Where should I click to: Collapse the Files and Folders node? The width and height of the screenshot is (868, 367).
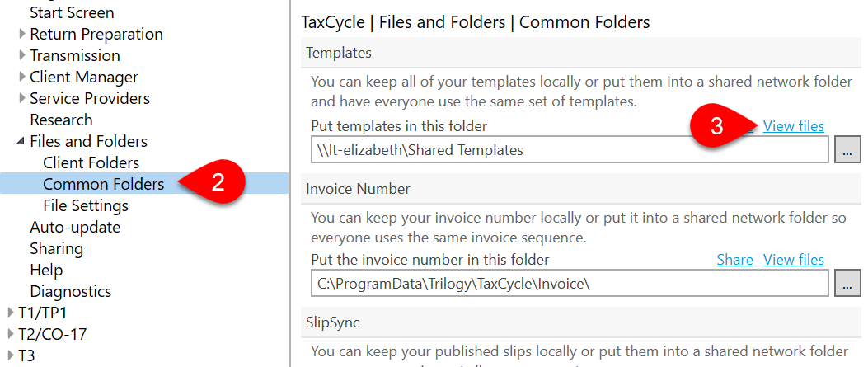(x=21, y=142)
